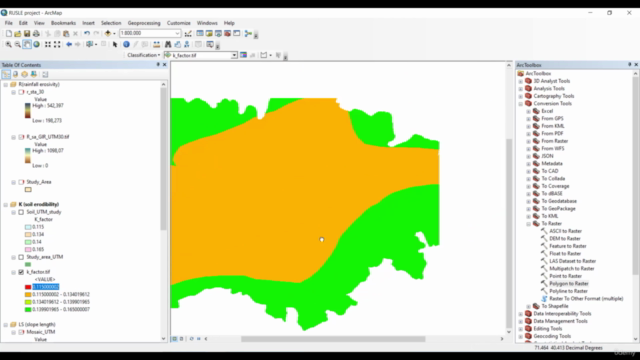
Task: Open the Feature to Raster tool
Action: click(x=568, y=246)
